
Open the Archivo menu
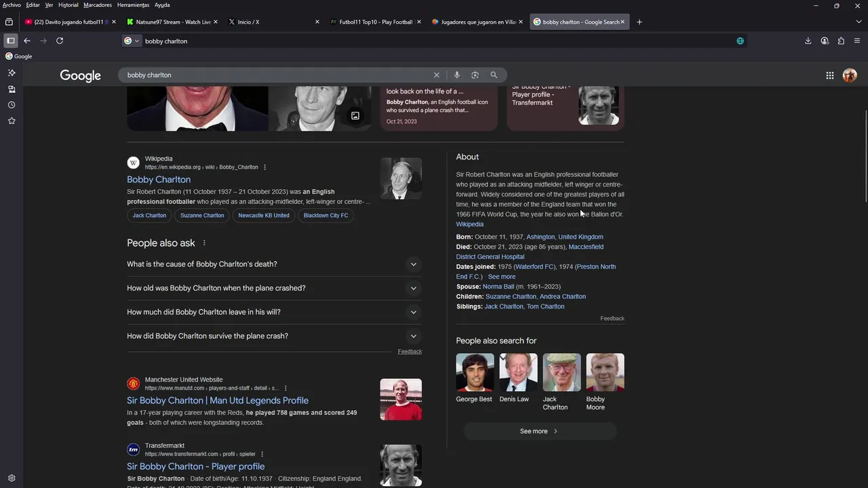(x=12, y=5)
